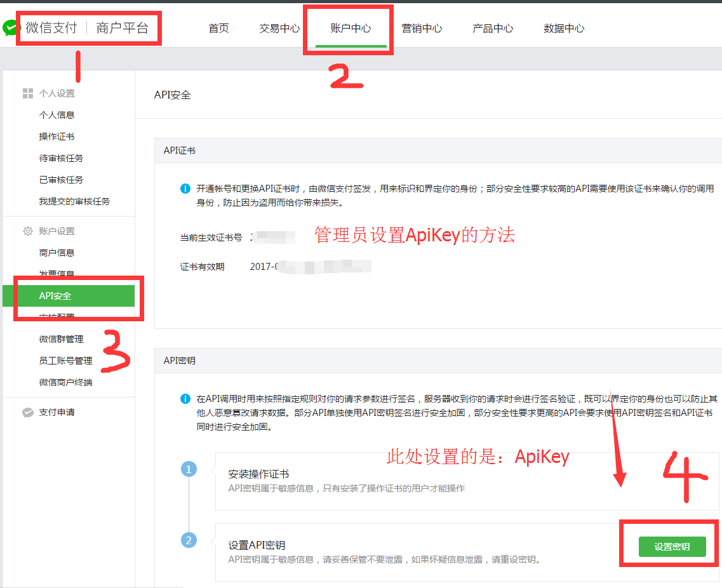This screenshot has height=588, width=722.
Task: Open 支付申请 section
Action: (x=57, y=413)
